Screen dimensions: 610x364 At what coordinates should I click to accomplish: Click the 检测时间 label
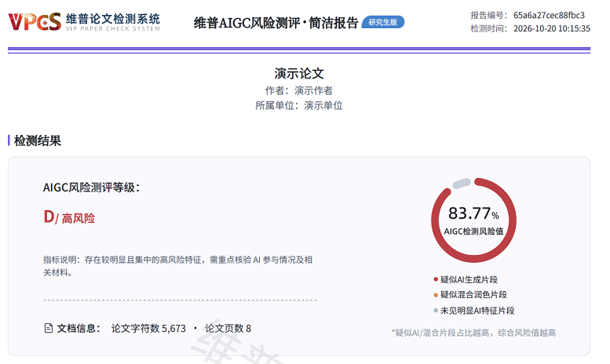pyautogui.click(x=488, y=28)
